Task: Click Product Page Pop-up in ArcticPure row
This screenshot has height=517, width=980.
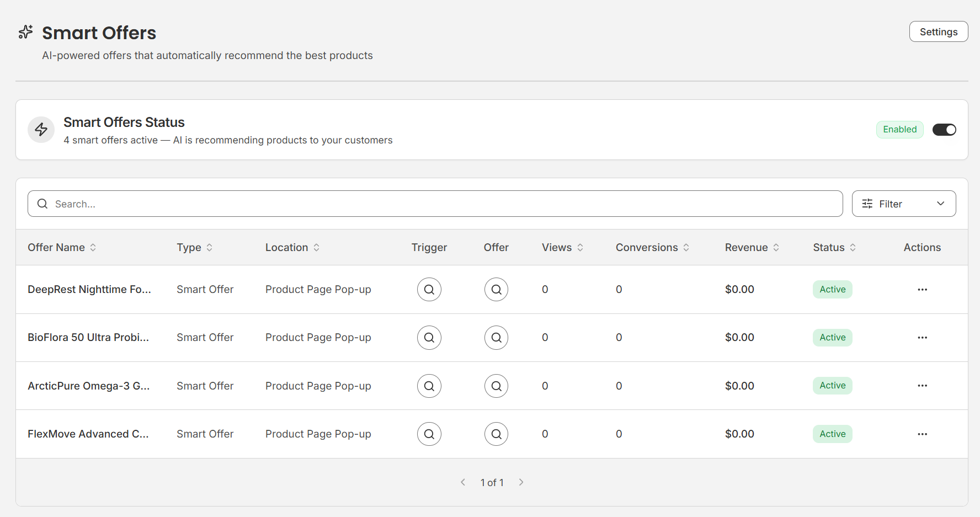Action: pos(318,386)
